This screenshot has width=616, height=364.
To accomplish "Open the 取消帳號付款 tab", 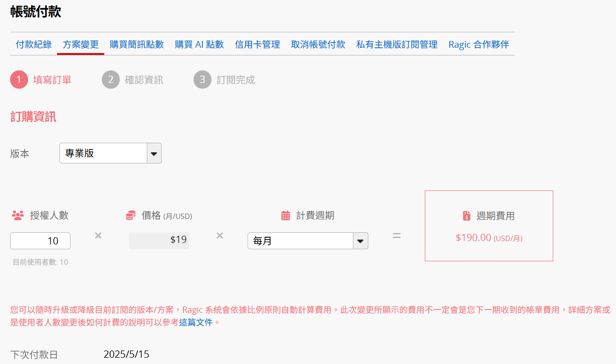I will click(318, 44).
